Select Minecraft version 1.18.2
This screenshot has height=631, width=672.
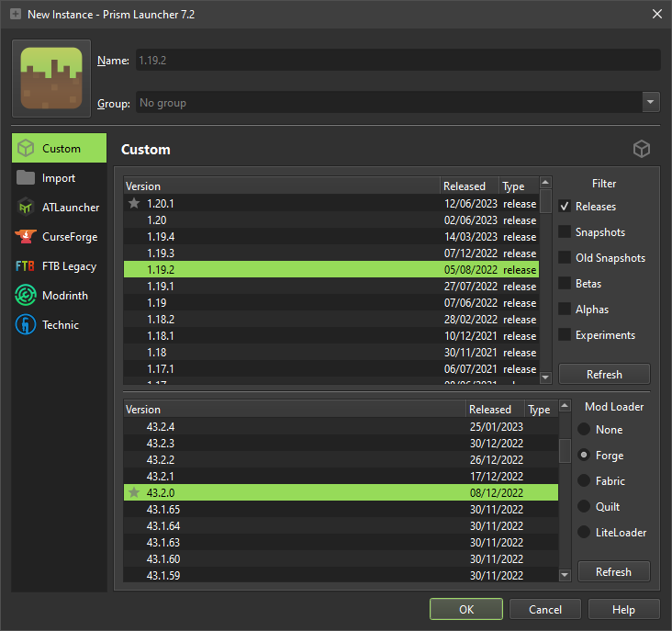331,319
